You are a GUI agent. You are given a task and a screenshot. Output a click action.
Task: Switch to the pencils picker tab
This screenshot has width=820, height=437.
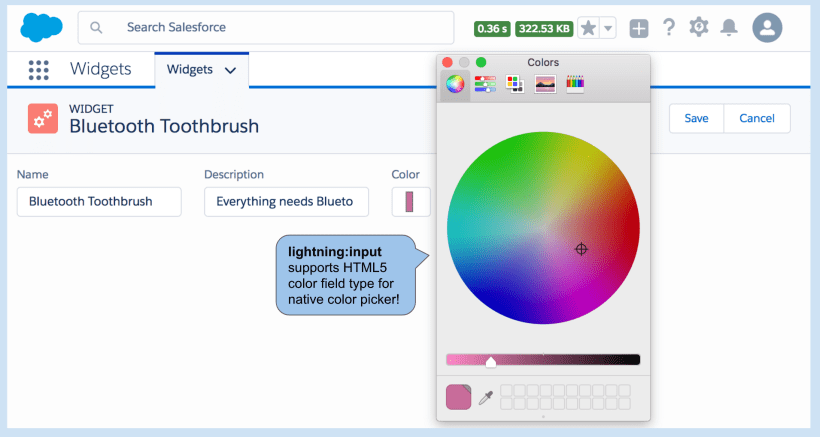[575, 84]
